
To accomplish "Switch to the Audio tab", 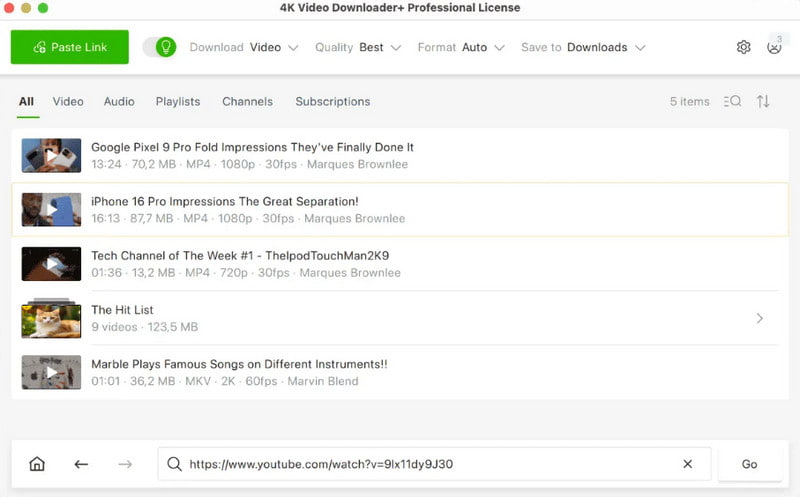I will tap(119, 102).
